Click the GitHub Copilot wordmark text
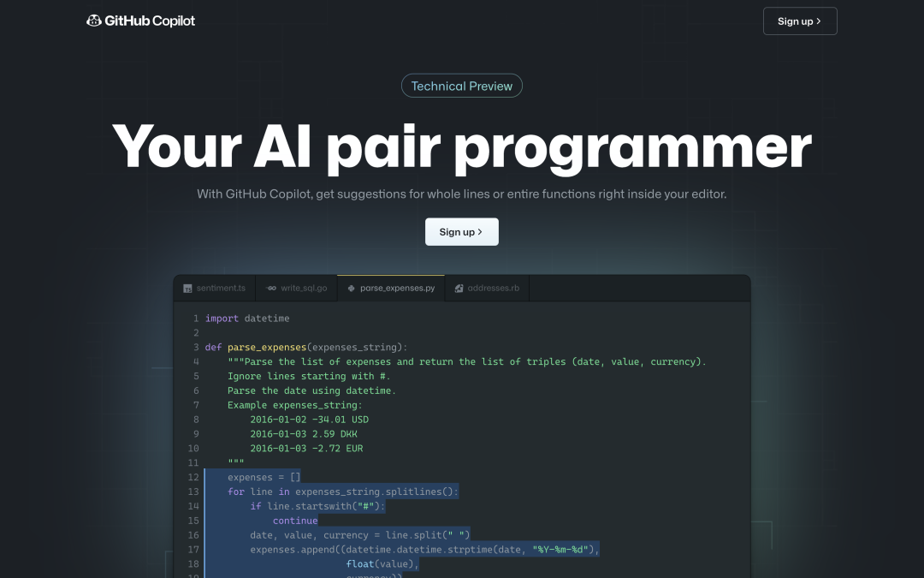This screenshot has height=578, width=924. pos(150,20)
